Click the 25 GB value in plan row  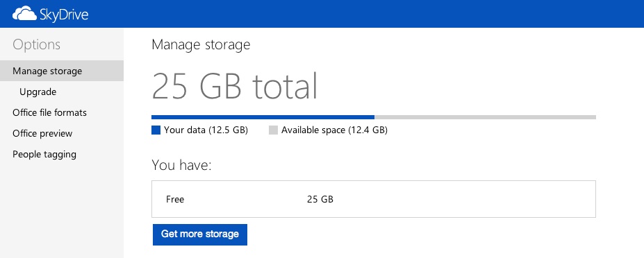click(320, 199)
